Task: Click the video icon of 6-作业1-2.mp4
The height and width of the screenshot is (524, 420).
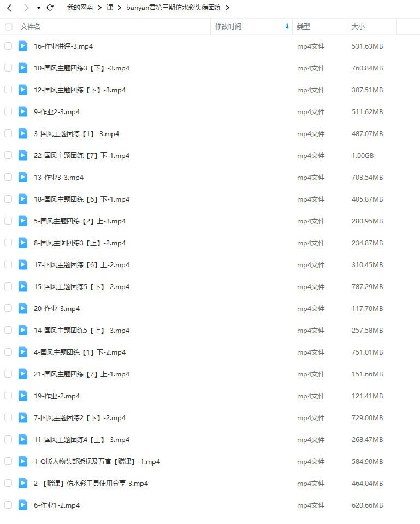Action: click(x=23, y=505)
